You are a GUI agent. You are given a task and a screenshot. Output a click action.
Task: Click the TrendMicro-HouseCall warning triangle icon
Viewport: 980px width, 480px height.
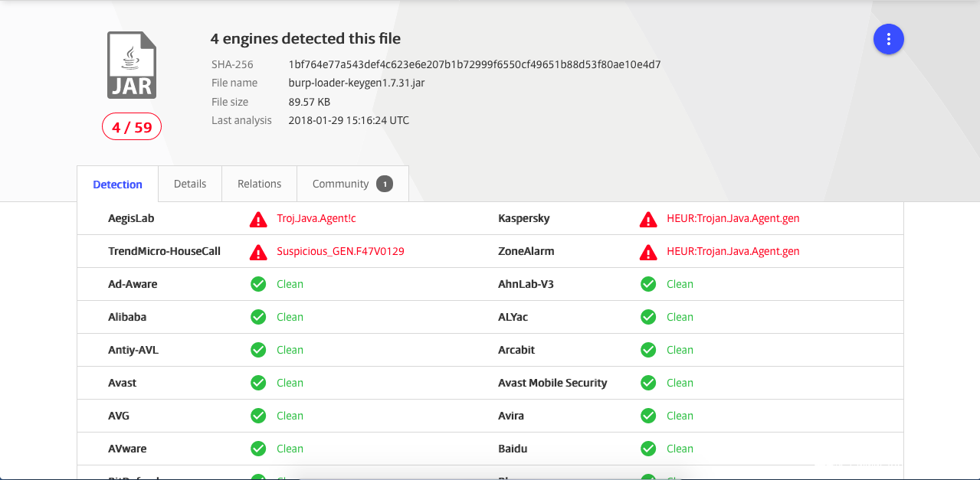[x=258, y=252]
